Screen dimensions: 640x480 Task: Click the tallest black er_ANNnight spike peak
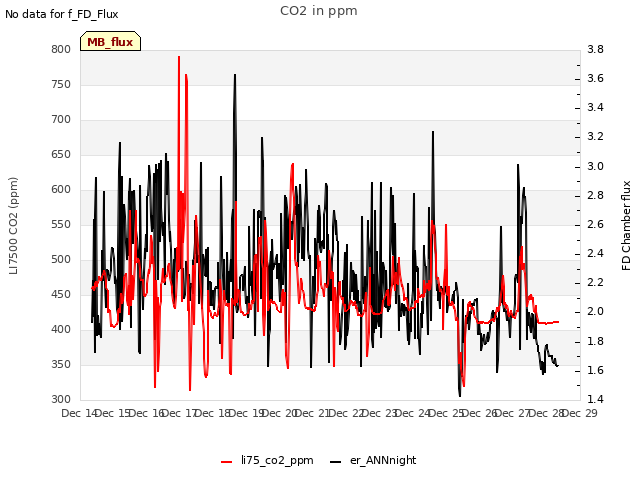click(x=235, y=75)
